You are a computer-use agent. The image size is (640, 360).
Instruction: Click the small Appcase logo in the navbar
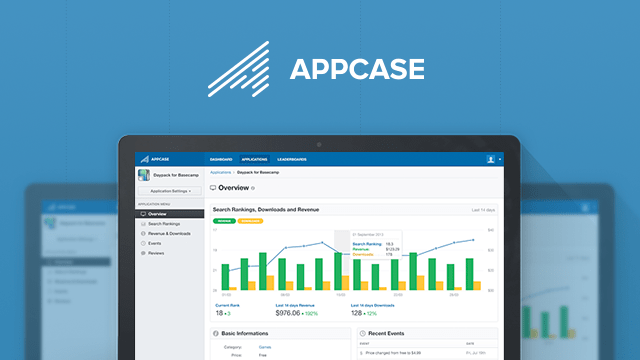[x=155, y=159]
